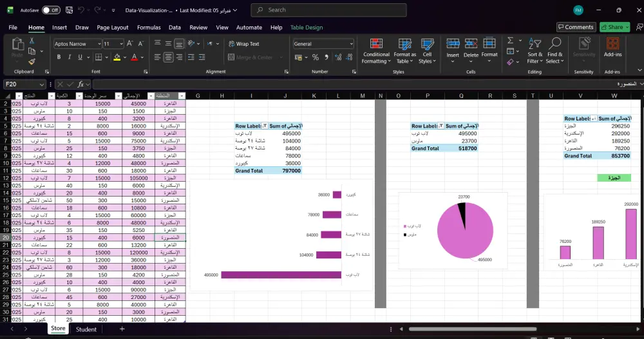Screen dimensions: 644x339
Task: Toggle Underline formatting
Action: click(x=80, y=57)
